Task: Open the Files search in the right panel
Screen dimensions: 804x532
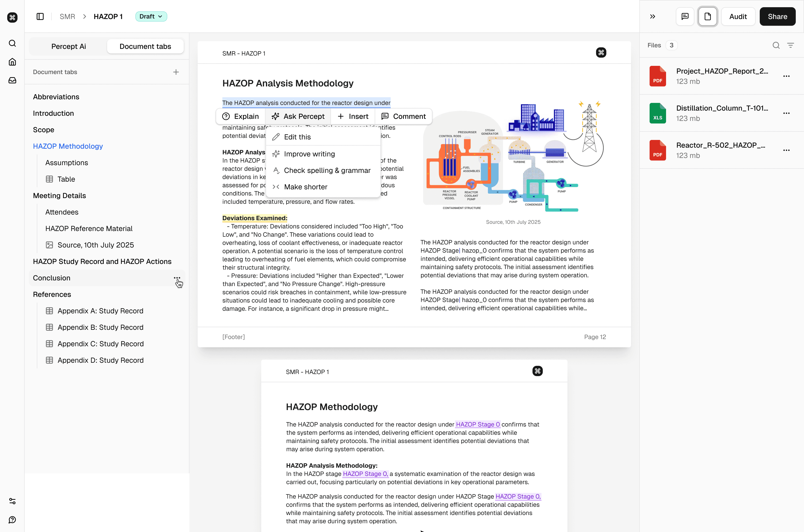Action: pos(776,45)
